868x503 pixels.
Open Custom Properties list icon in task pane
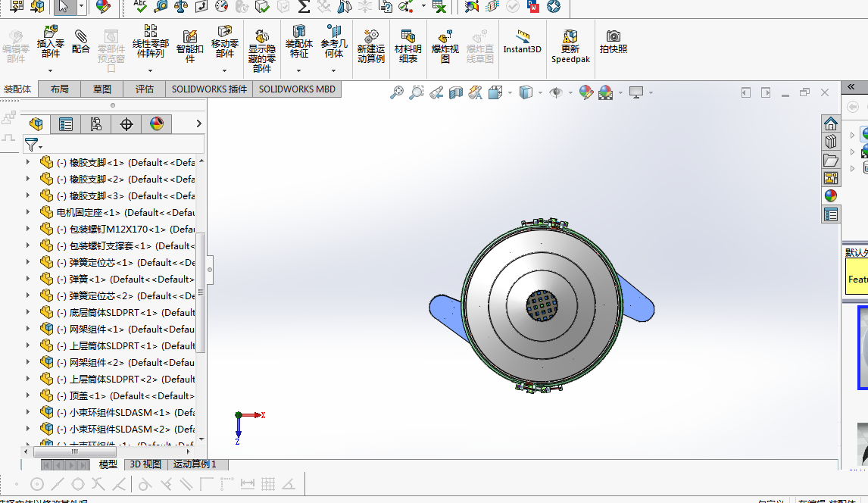pos(830,214)
